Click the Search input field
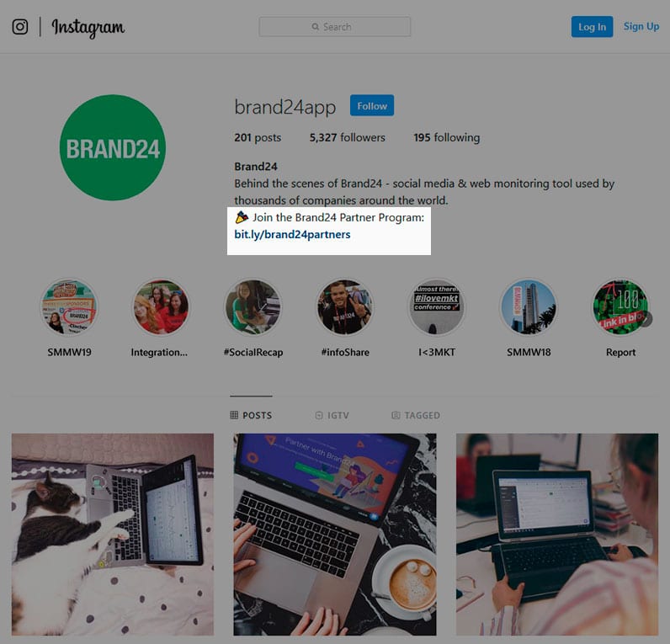This screenshot has width=670, height=644. (x=334, y=27)
